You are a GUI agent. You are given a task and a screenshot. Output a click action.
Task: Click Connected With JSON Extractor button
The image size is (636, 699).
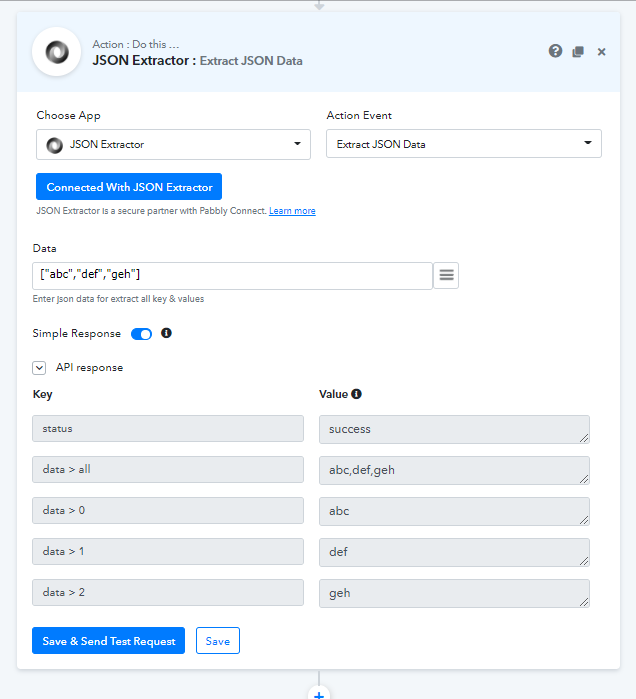(129, 187)
